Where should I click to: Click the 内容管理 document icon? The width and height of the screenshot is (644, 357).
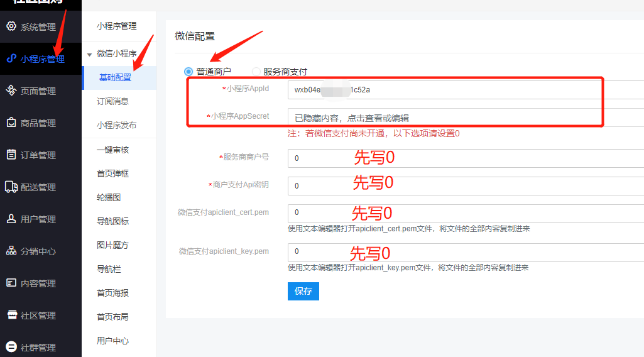pos(11,283)
